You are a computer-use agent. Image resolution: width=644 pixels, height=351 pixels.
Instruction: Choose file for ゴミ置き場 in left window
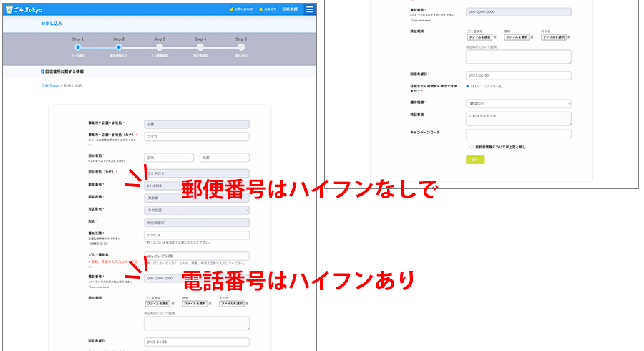click(157, 303)
